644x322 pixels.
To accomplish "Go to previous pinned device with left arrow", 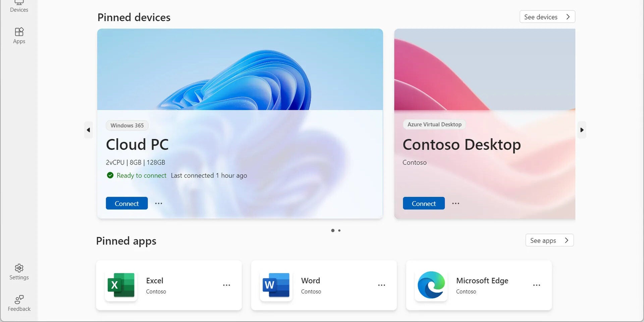I will (x=88, y=130).
